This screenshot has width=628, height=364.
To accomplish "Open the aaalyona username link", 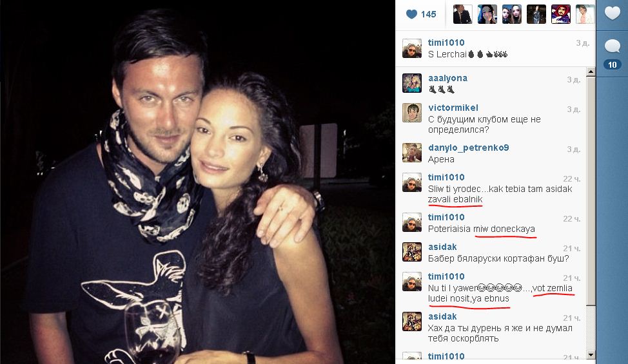I will pos(447,79).
